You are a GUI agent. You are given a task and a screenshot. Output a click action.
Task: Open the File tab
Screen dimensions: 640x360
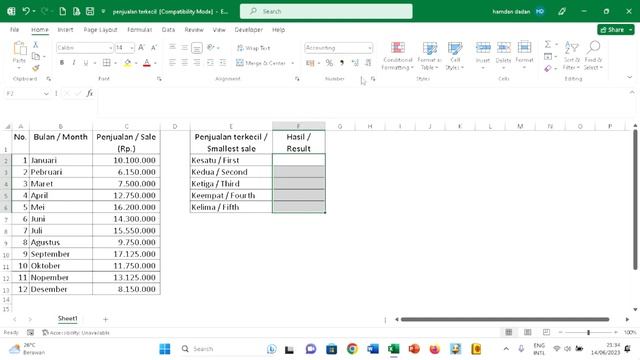[x=15, y=30]
